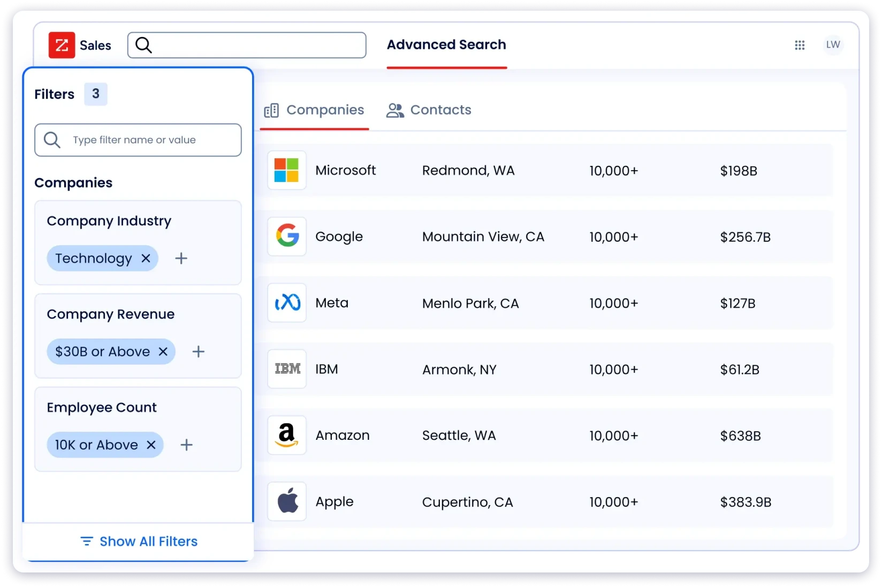Add another Employee Count filter value

[186, 445]
